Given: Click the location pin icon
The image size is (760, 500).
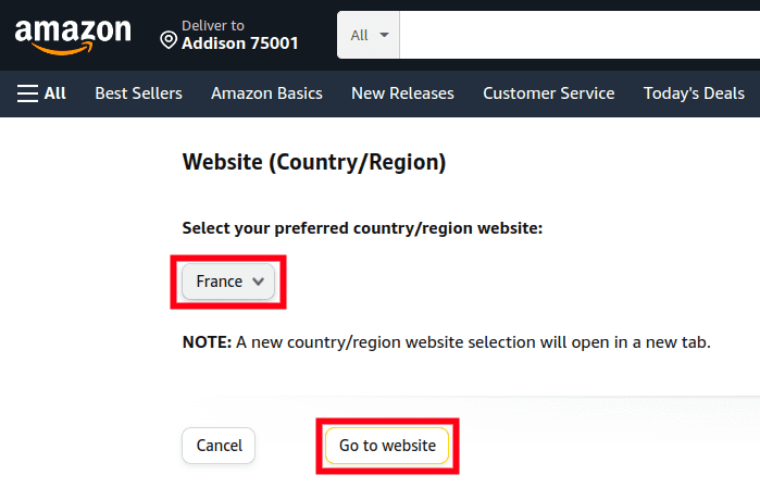Looking at the screenshot, I should pyautogui.click(x=168, y=40).
